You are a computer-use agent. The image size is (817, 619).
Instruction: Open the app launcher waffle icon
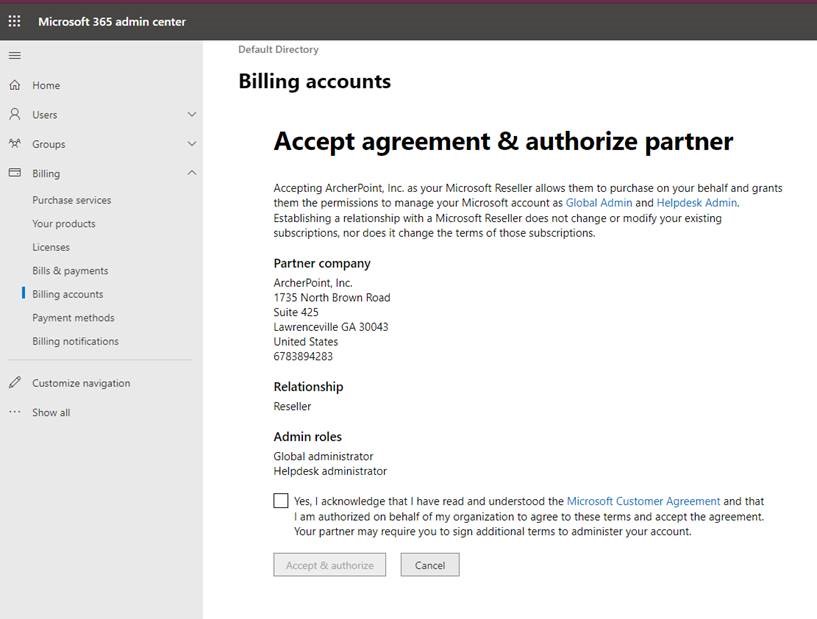click(x=15, y=21)
